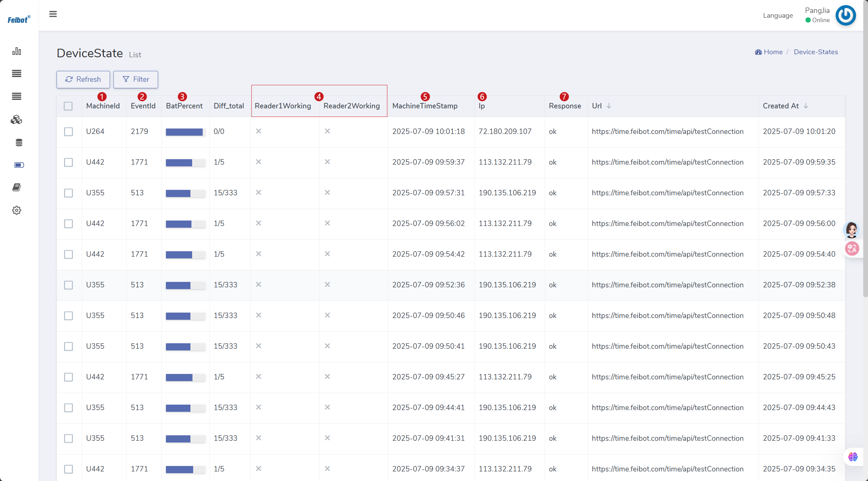Click event ID 2179

pos(139,131)
